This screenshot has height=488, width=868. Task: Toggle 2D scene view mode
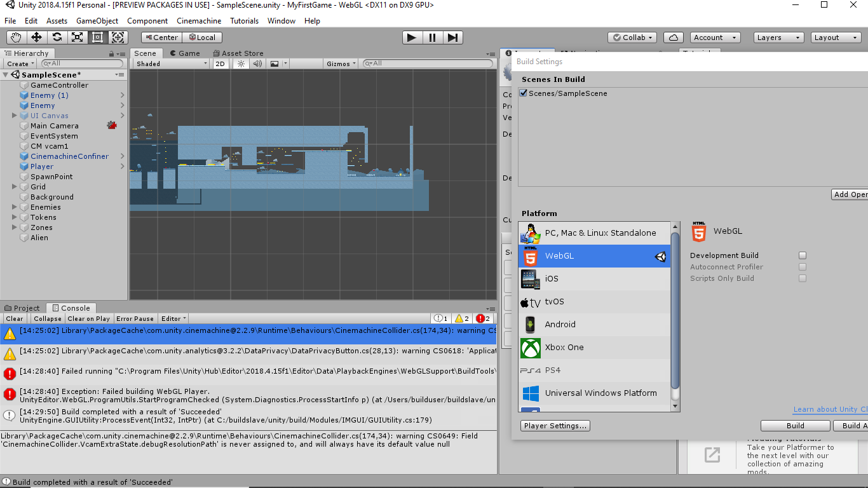[220, 64]
